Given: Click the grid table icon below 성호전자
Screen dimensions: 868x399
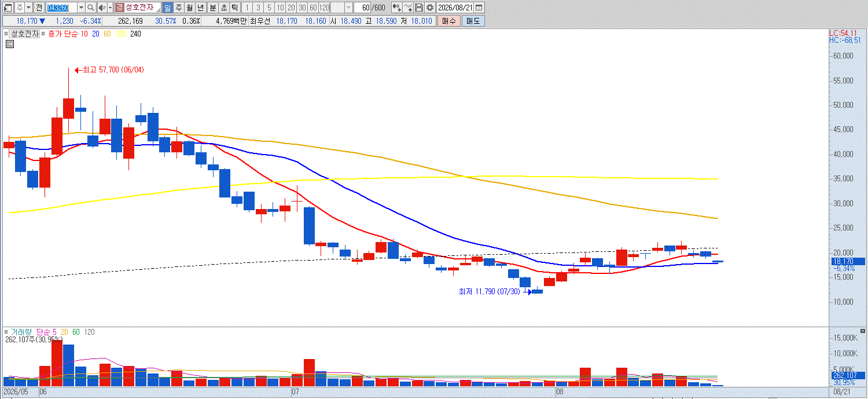Looking at the screenshot, I should (10, 43).
